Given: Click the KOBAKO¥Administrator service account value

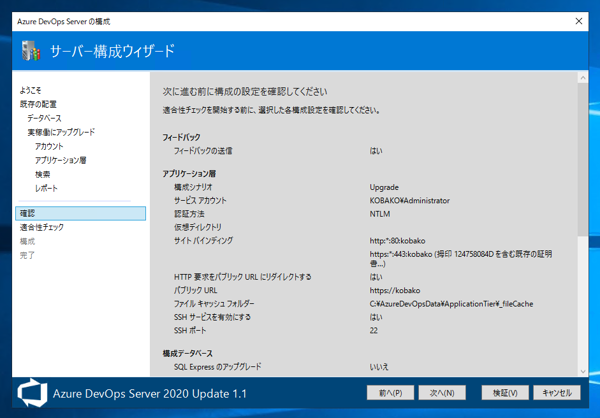Looking at the screenshot, I should coord(409,201).
